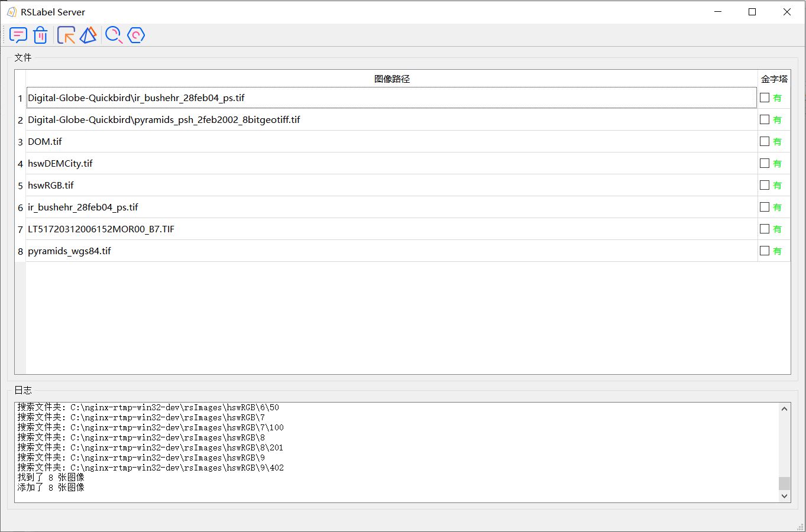Toggle pyramid checkbox for hswDEMCity.tif
This screenshot has height=532, width=806.
tap(765, 163)
